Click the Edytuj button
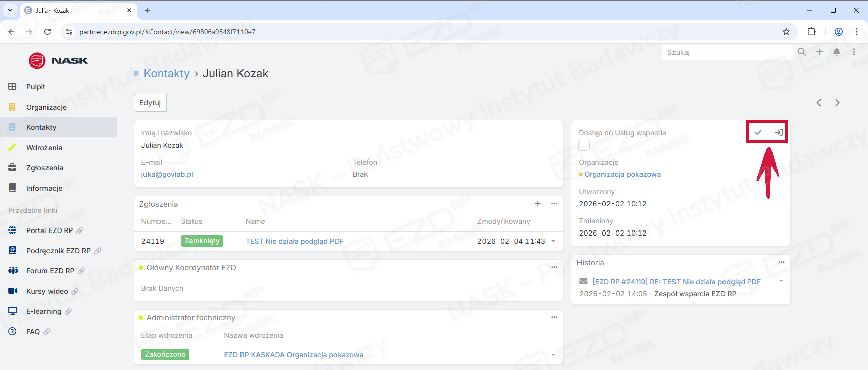Screen dimensions: 868x370 (150, 103)
